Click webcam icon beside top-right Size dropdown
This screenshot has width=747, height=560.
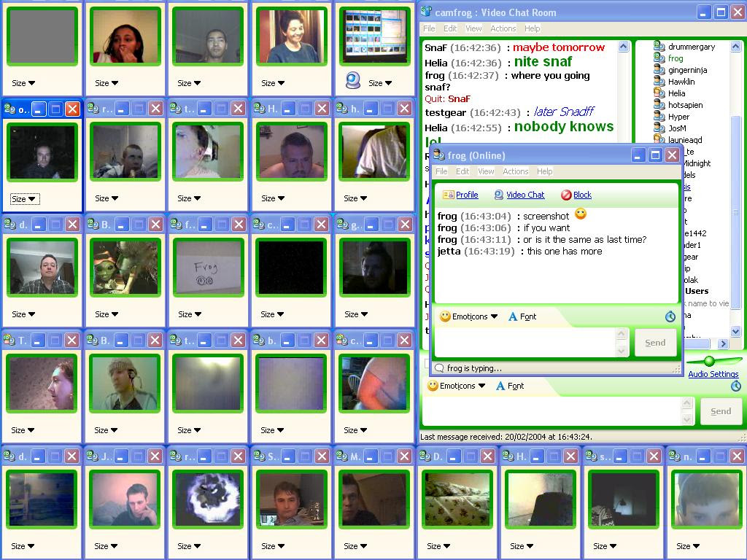click(x=353, y=80)
